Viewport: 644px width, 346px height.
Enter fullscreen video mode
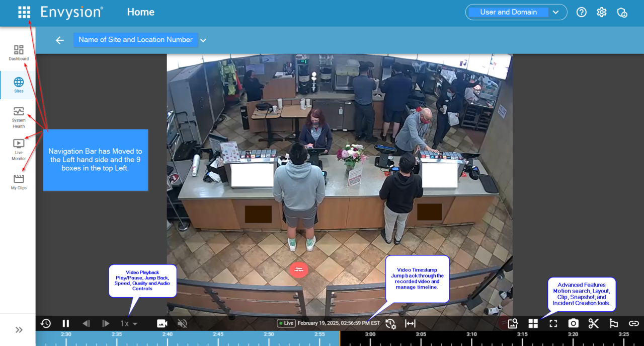tap(553, 323)
